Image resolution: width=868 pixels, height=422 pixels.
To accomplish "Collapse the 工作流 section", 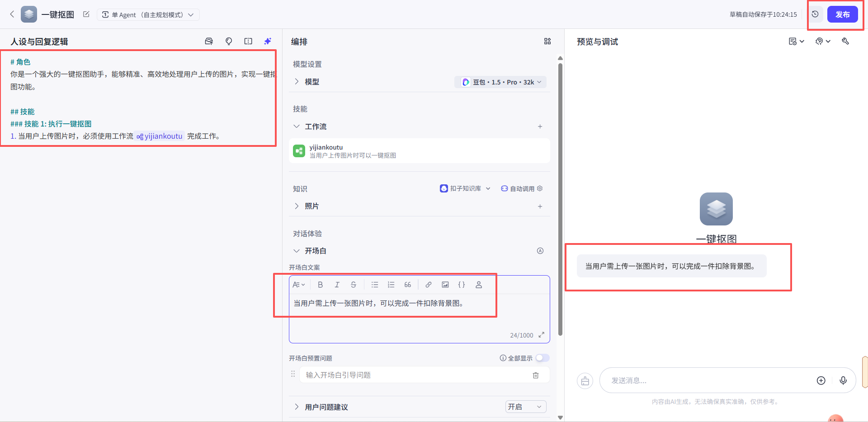I will pos(297,127).
